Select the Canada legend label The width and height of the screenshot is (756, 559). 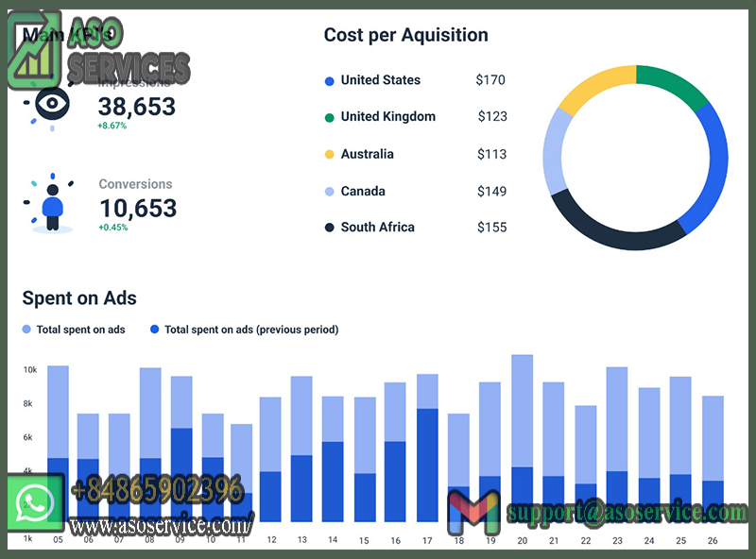363,192
